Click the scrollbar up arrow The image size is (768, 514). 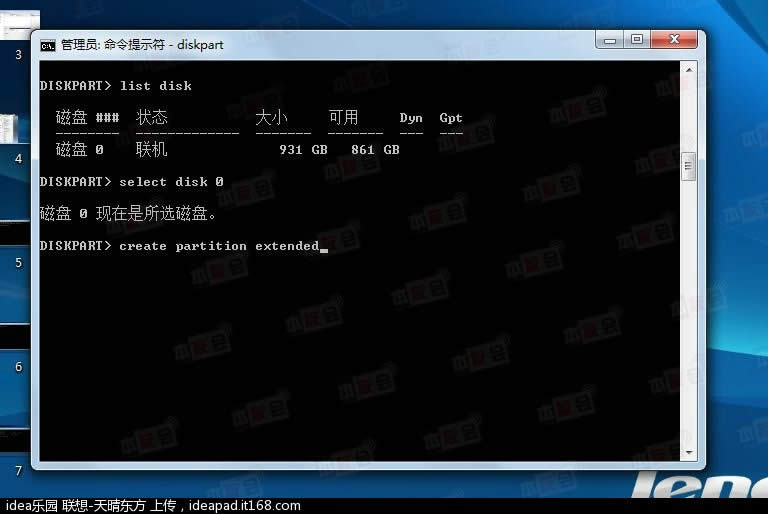point(688,70)
